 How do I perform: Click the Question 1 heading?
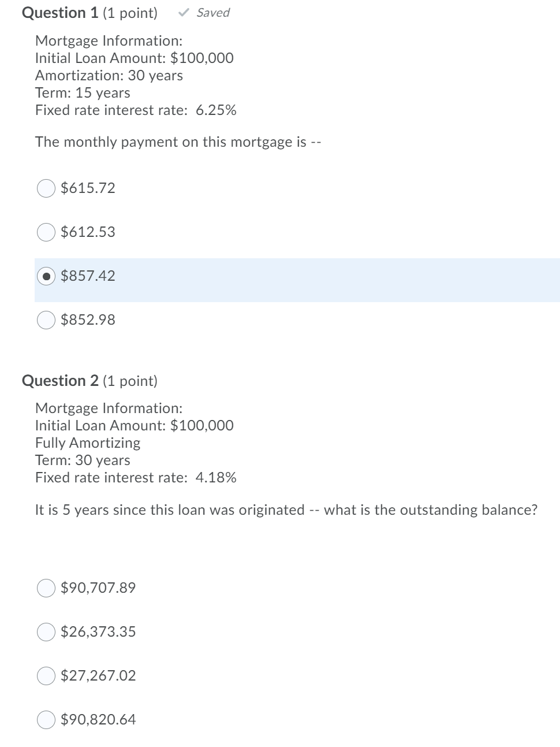[60, 12]
